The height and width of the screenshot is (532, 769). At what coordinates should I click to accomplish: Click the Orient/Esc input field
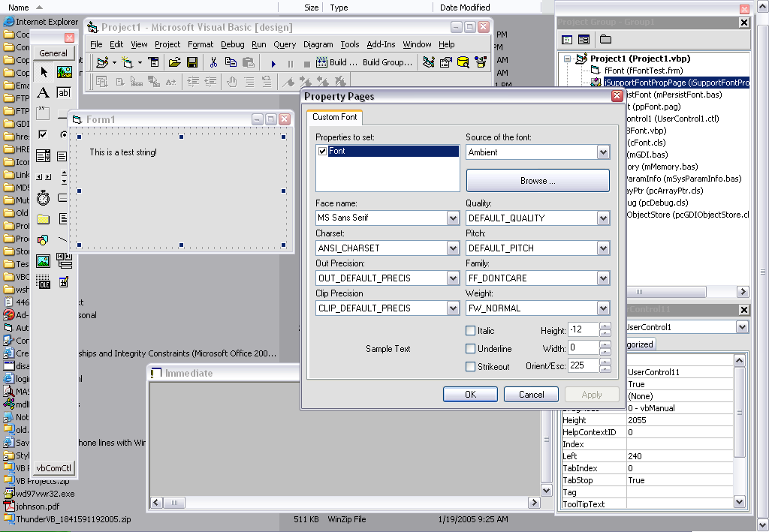coord(583,366)
